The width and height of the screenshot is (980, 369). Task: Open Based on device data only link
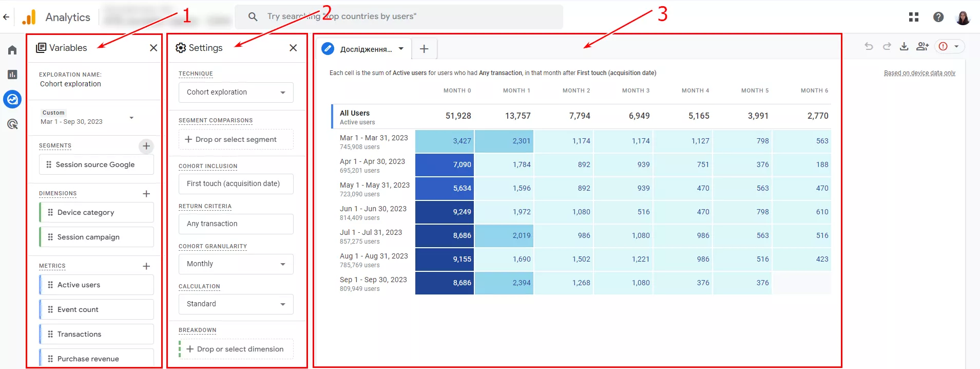(919, 73)
